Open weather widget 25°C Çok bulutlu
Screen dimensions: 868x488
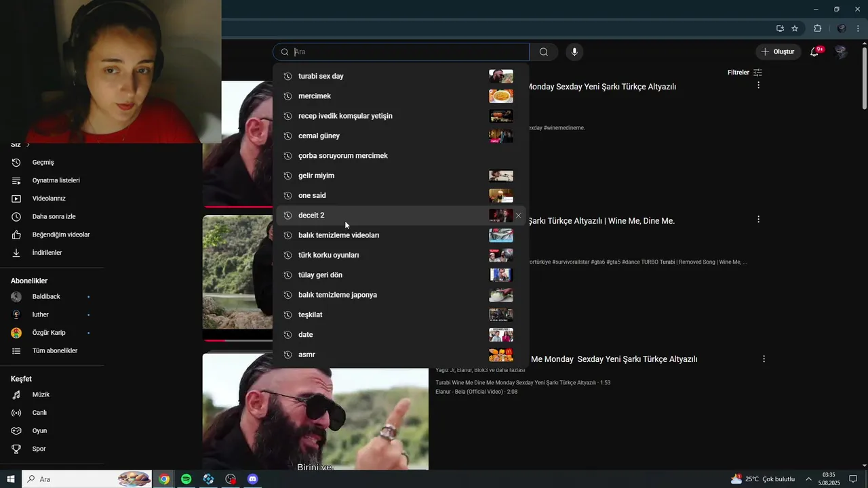(763, 479)
